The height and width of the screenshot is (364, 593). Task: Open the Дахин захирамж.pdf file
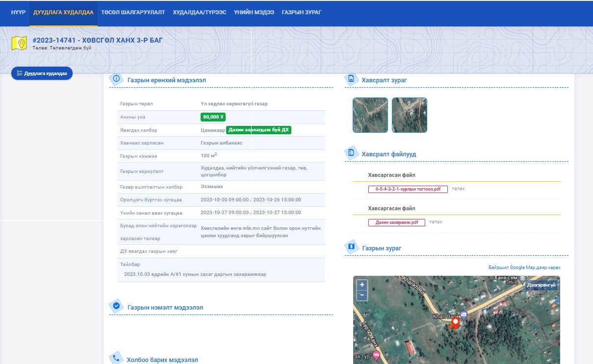pyautogui.click(x=397, y=222)
